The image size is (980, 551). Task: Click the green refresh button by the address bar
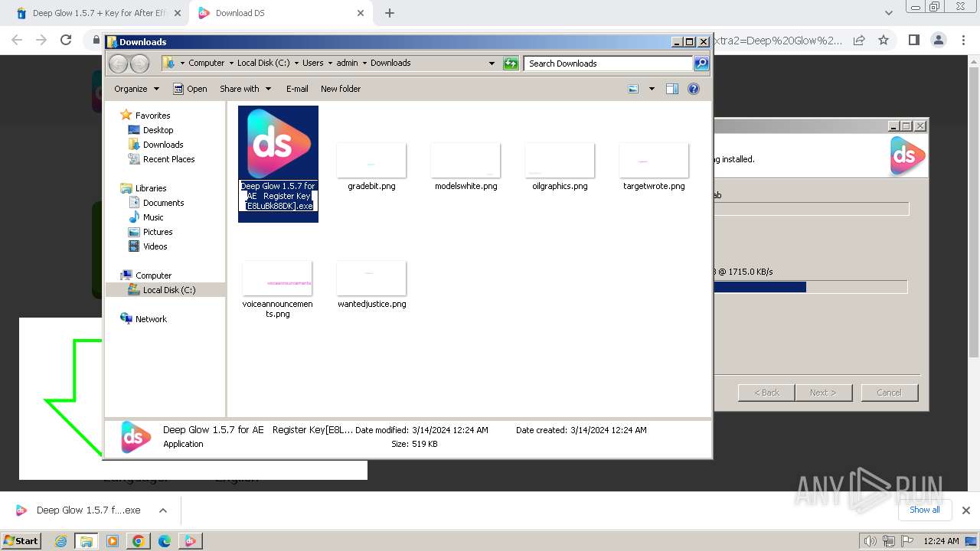(x=511, y=64)
